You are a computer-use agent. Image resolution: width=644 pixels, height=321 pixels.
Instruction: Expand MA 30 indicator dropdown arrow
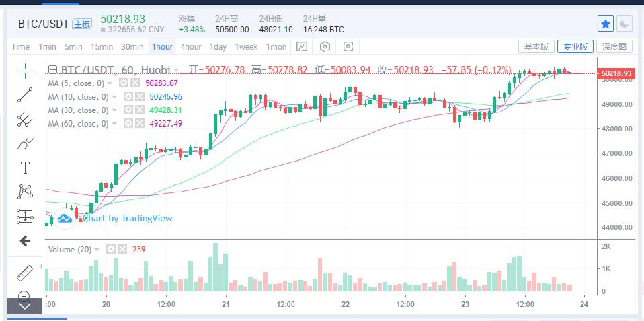pos(114,110)
